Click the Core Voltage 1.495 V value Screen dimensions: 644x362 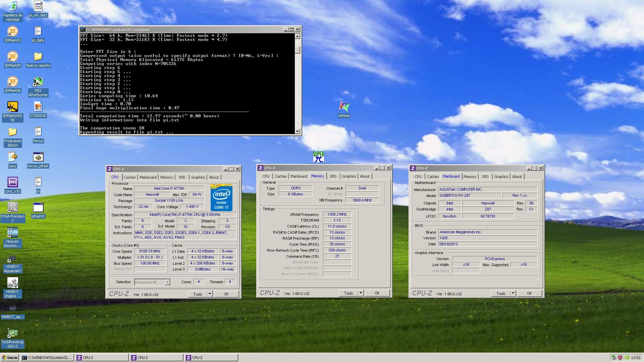pos(192,206)
